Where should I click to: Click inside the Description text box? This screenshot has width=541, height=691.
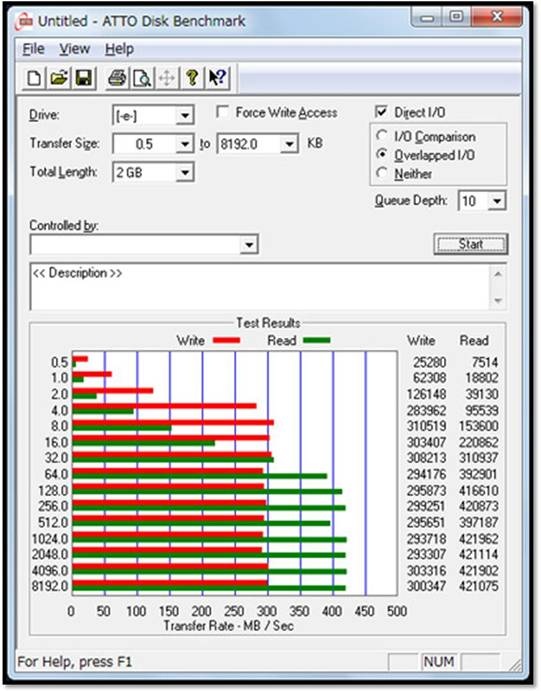260,286
